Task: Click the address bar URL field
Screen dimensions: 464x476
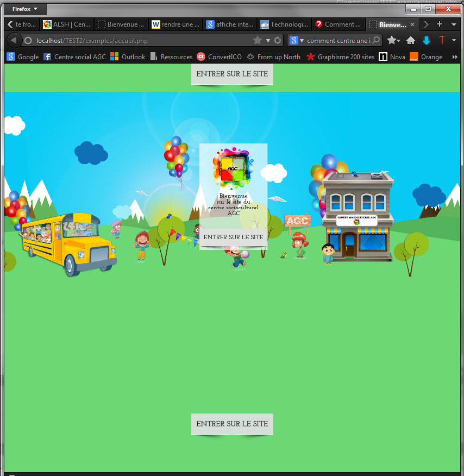Action: coord(136,41)
